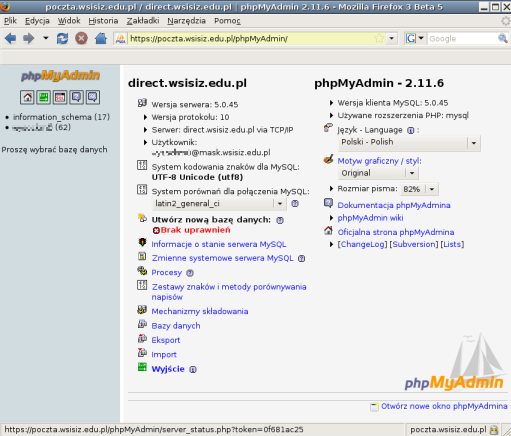Image resolution: width=511 pixels, height=436 pixels.
Task: Open the Historia menu
Action: (x=103, y=21)
